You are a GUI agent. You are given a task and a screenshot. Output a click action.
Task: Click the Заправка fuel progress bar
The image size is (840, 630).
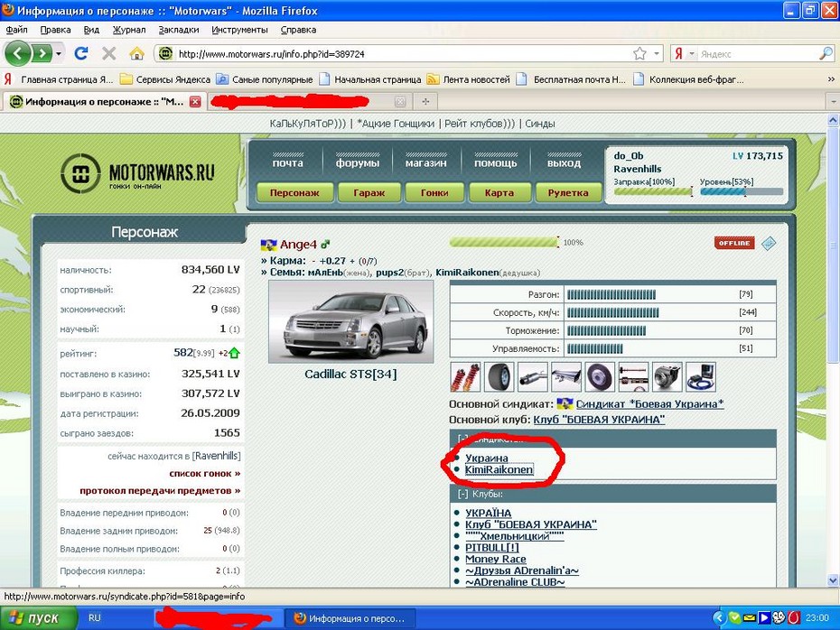[x=653, y=191]
